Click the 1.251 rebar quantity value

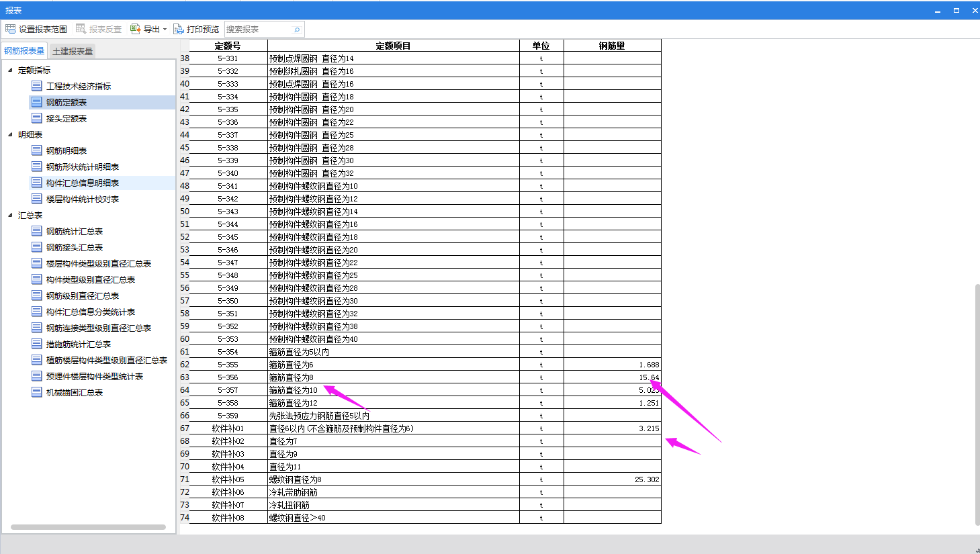pyautogui.click(x=649, y=403)
